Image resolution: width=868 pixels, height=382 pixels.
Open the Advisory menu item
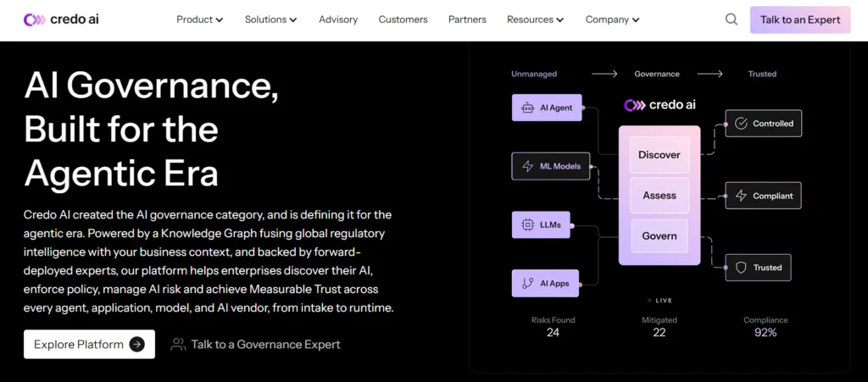(x=338, y=19)
